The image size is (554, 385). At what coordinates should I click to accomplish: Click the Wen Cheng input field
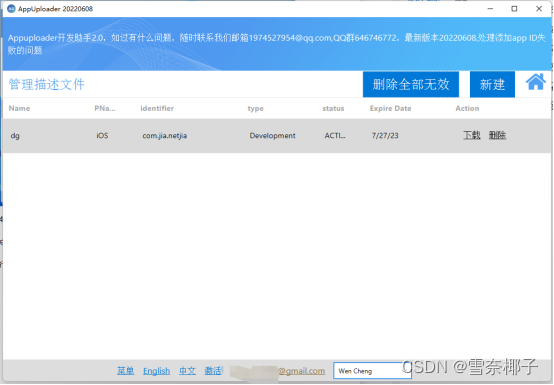coord(372,371)
